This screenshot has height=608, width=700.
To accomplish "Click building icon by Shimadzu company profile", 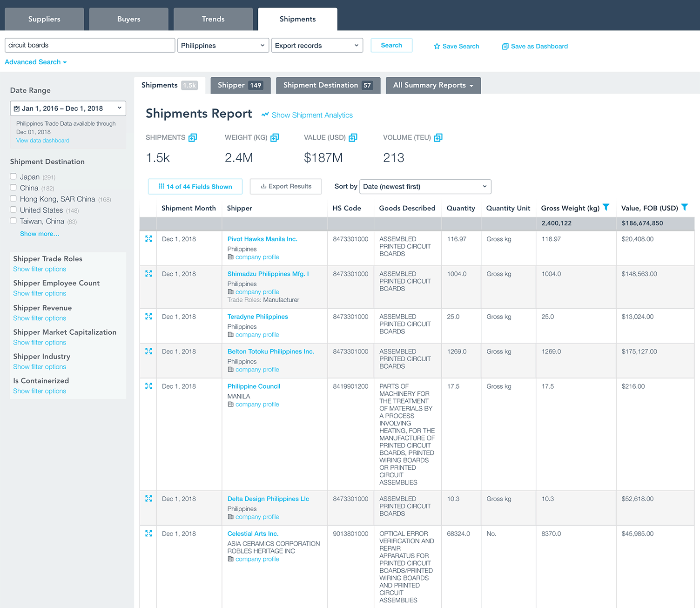I will point(230,292).
